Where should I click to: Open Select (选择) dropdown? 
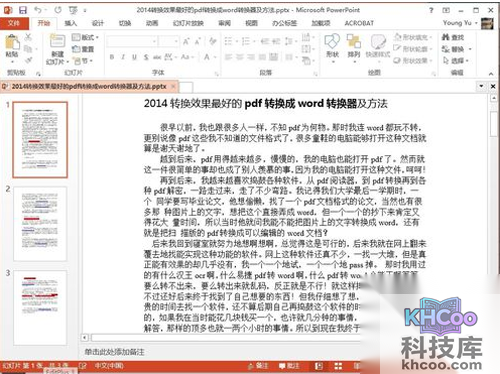[x=455, y=61]
